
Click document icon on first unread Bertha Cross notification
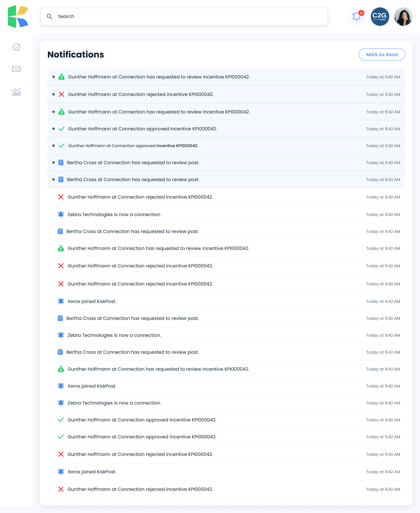click(x=61, y=163)
